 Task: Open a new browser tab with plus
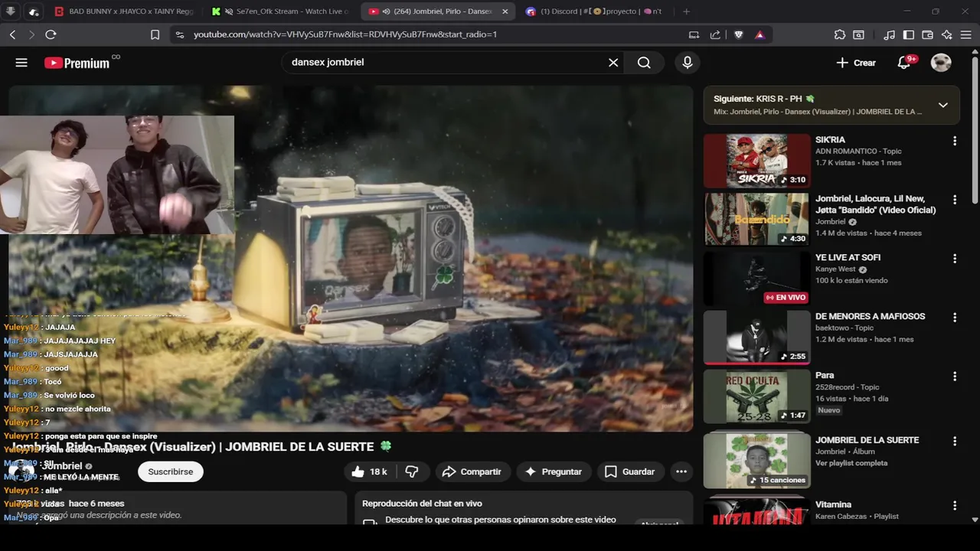tap(686, 11)
